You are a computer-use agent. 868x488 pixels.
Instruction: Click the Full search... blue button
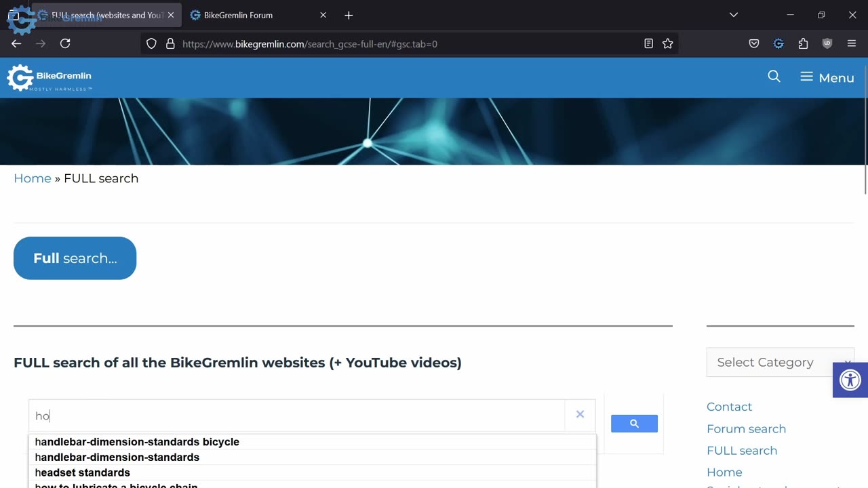pos(75,258)
